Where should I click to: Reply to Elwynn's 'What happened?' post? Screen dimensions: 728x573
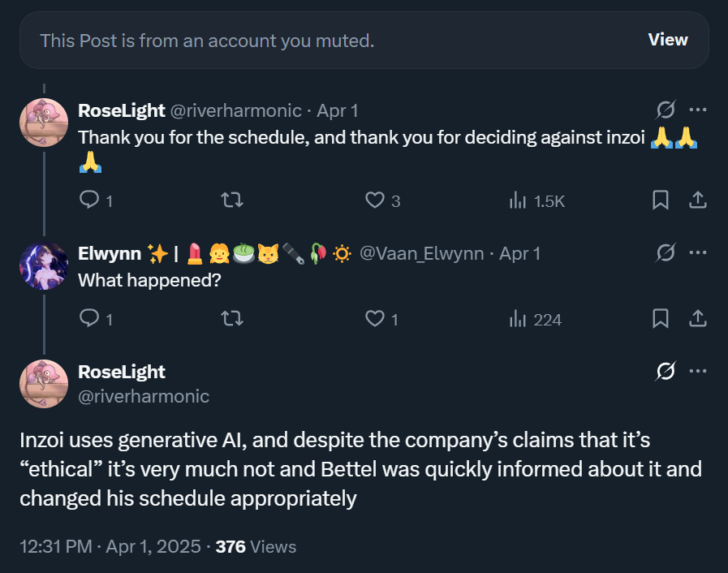89,319
